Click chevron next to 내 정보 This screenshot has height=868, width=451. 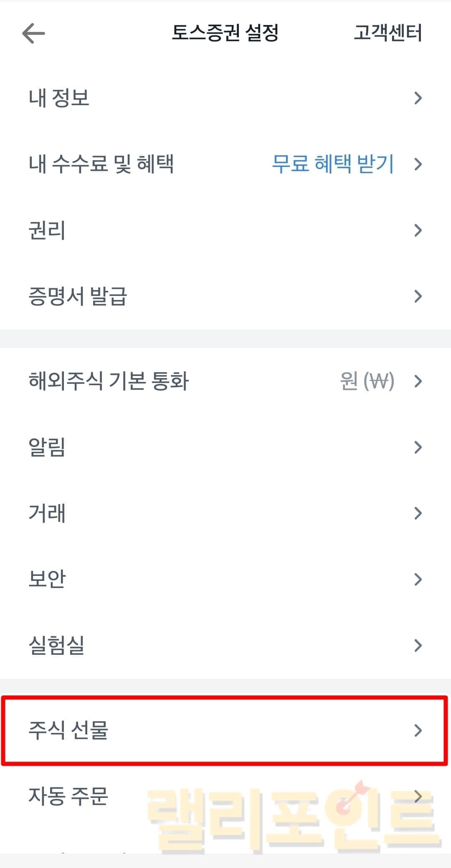click(418, 98)
